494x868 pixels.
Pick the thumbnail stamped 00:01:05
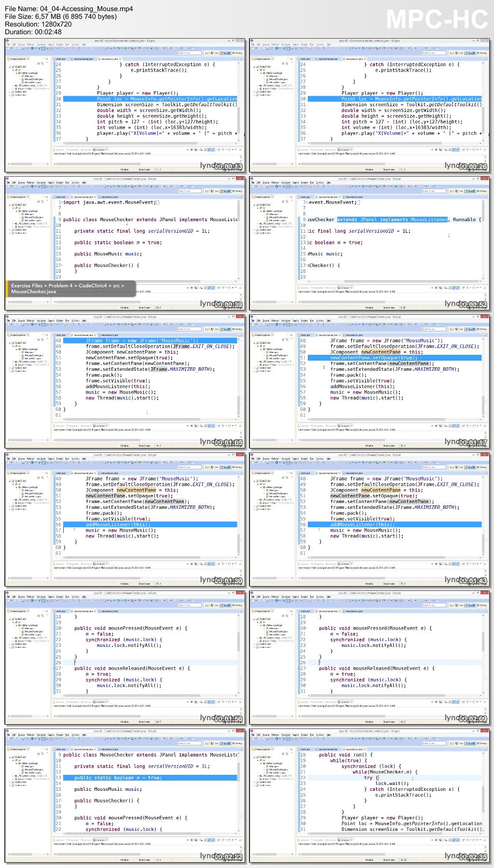click(x=125, y=381)
